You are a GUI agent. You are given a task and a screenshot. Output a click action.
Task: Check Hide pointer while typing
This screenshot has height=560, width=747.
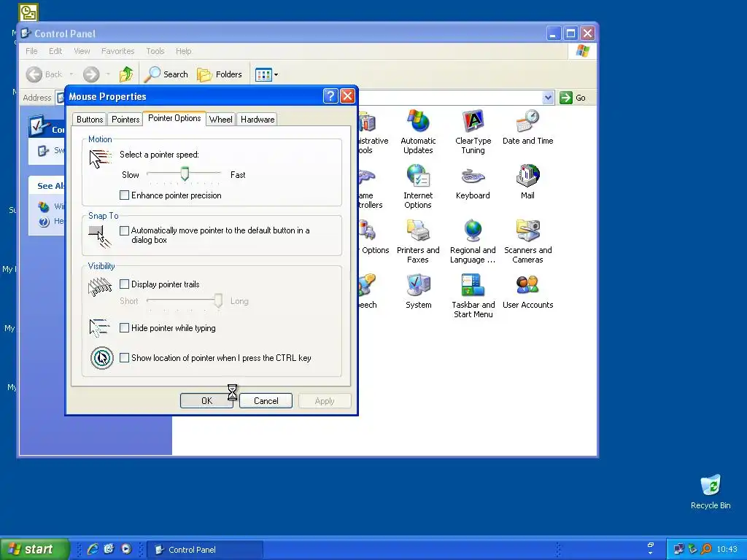pos(124,327)
